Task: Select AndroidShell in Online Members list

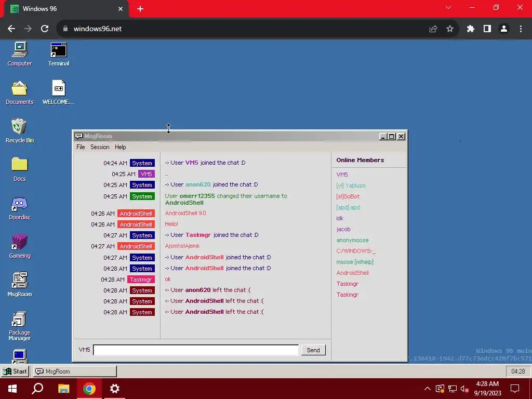Action: pyautogui.click(x=353, y=273)
